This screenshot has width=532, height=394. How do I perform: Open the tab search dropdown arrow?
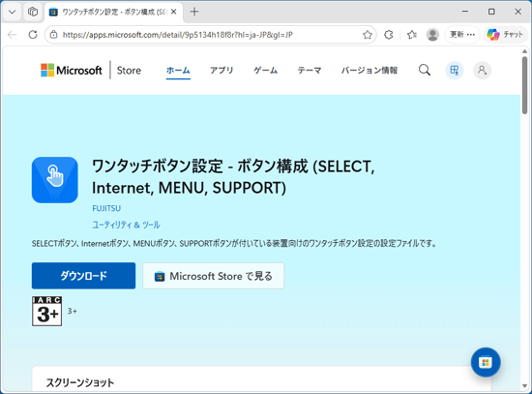(13, 12)
